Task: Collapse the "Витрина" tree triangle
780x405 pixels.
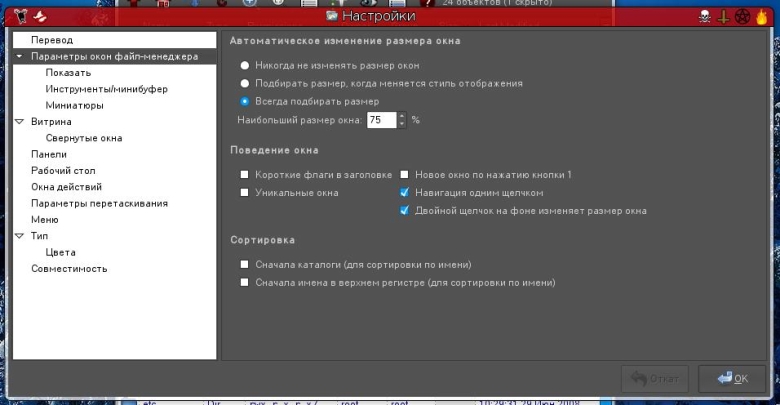Action: click(x=19, y=121)
